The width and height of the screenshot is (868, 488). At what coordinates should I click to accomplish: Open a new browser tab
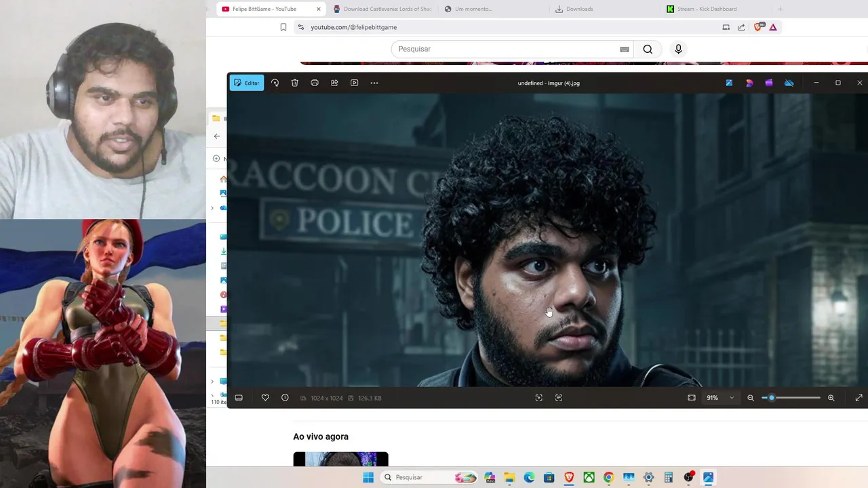pos(780,9)
